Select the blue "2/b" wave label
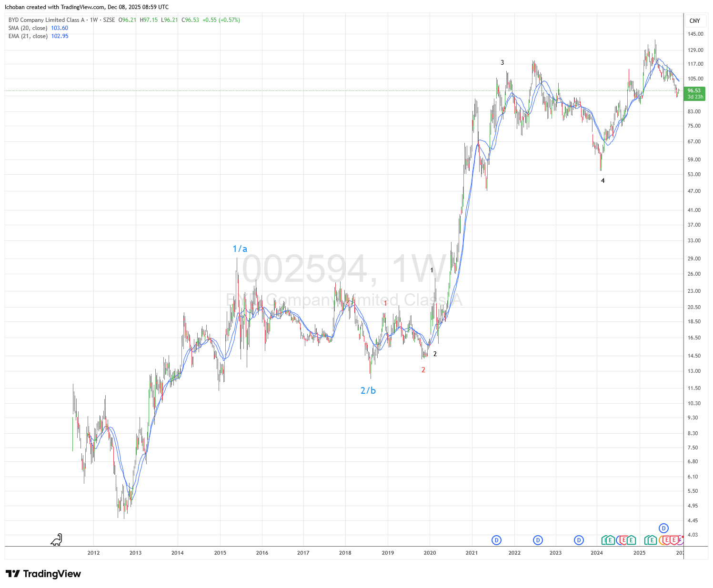This screenshot has height=588, width=713. coord(368,390)
